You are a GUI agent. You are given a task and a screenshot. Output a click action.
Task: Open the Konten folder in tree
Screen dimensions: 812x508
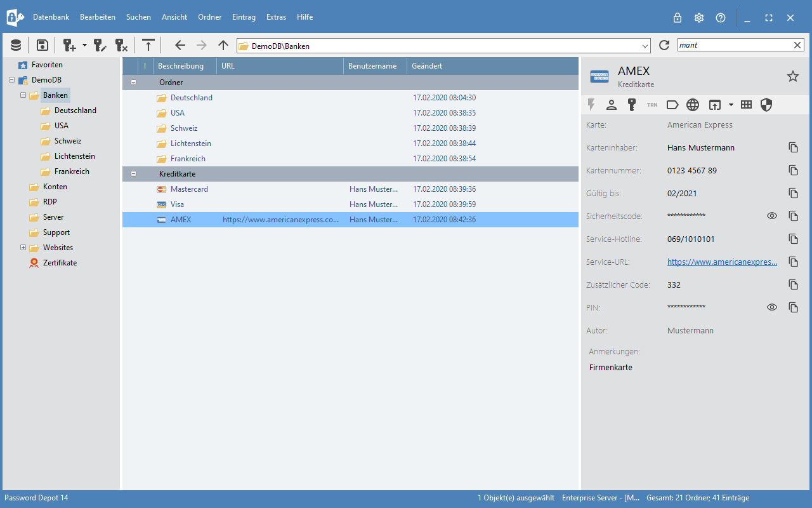(x=55, y=187)
